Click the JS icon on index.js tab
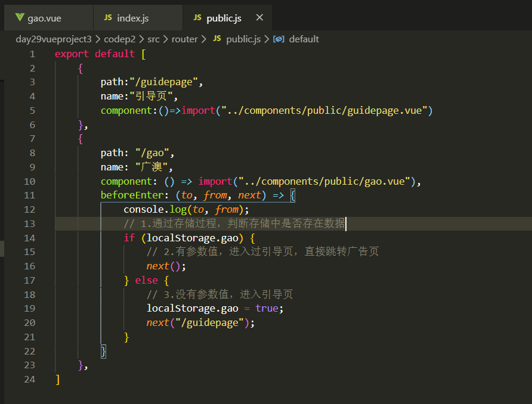The image size is (532, 404). 108,18
